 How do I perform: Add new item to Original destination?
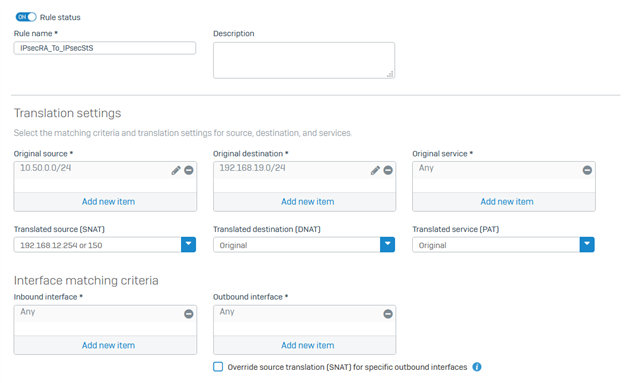307,202
